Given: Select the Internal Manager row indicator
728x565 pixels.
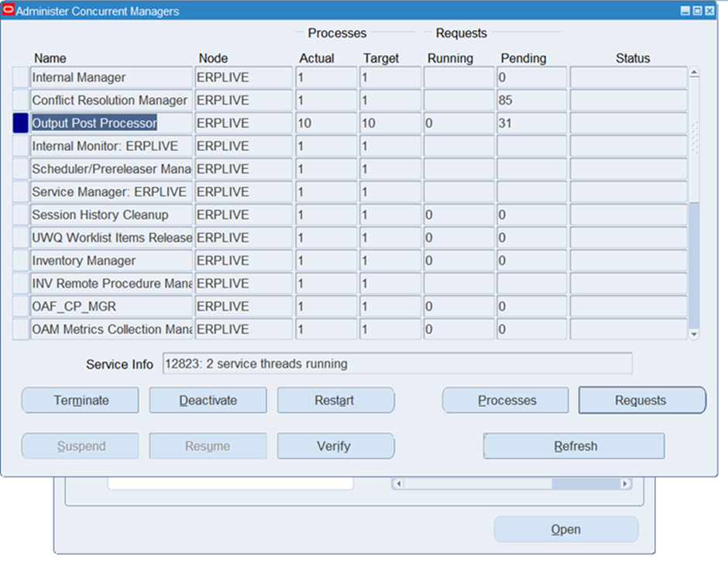Looking at the screenshot, I should click(x=20, y=78).
